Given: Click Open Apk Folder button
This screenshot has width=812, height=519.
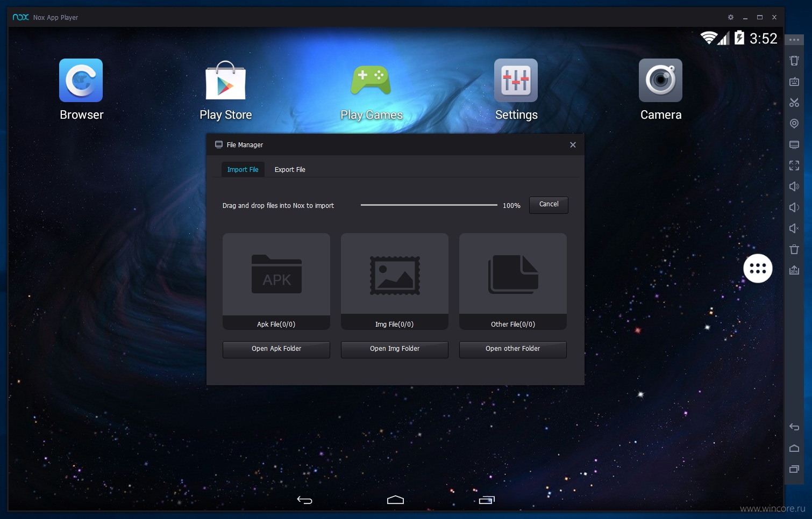Looking at the screenshot, I should point(276,349).
